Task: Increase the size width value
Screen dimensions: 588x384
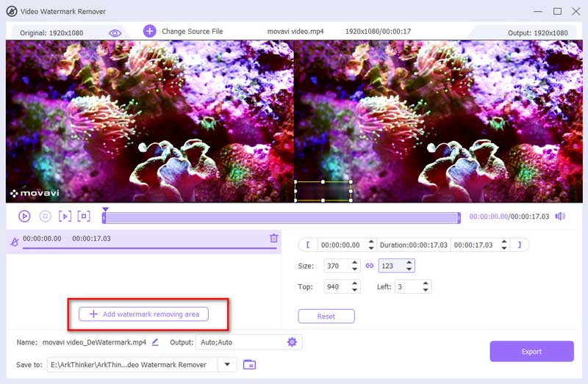Action: 355,263
